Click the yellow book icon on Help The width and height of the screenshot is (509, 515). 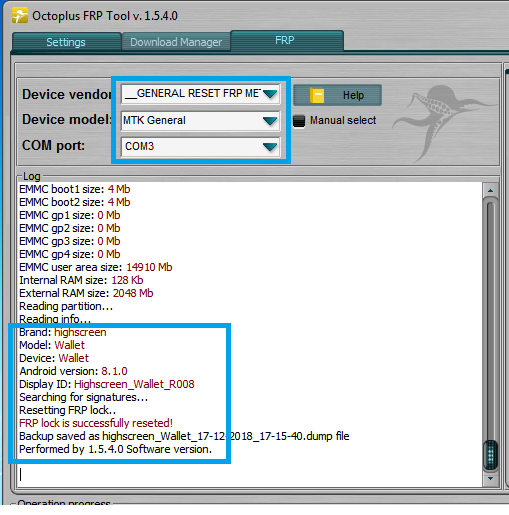[317, 95]
